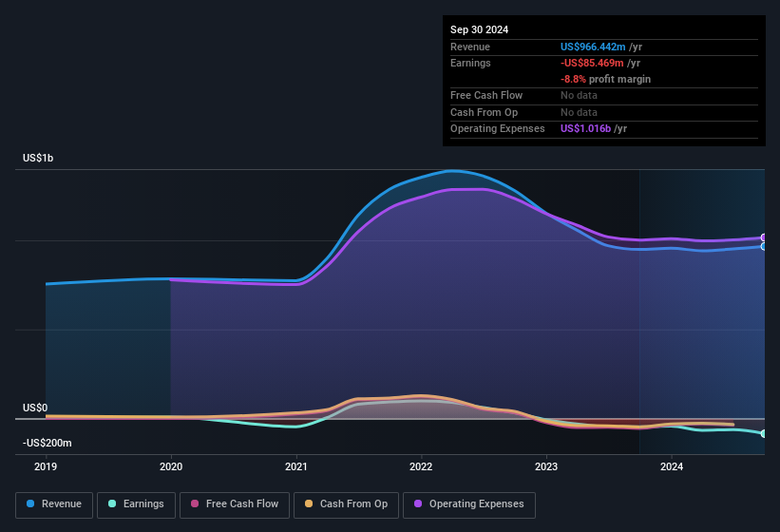
Task: Click the blue Revenue end marker
Action: coord(764,247)
